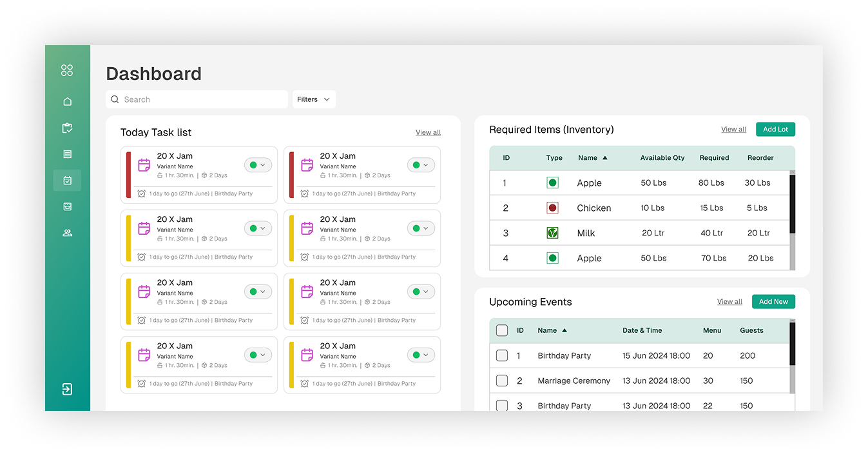Tick the Marriage Ceremony row checkbox
This screenshot has width=868, height=456.
tap(502, 381)
